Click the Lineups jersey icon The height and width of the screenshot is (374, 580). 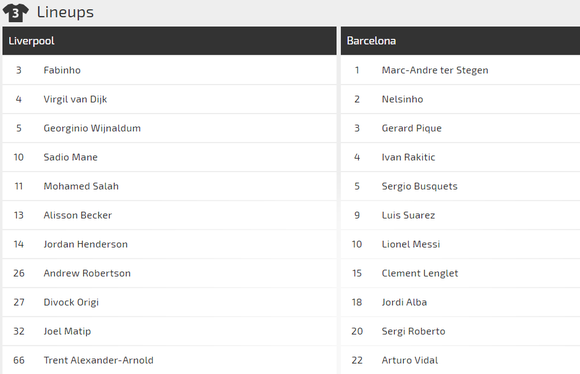pyautogui.click(x=16, y=12)
